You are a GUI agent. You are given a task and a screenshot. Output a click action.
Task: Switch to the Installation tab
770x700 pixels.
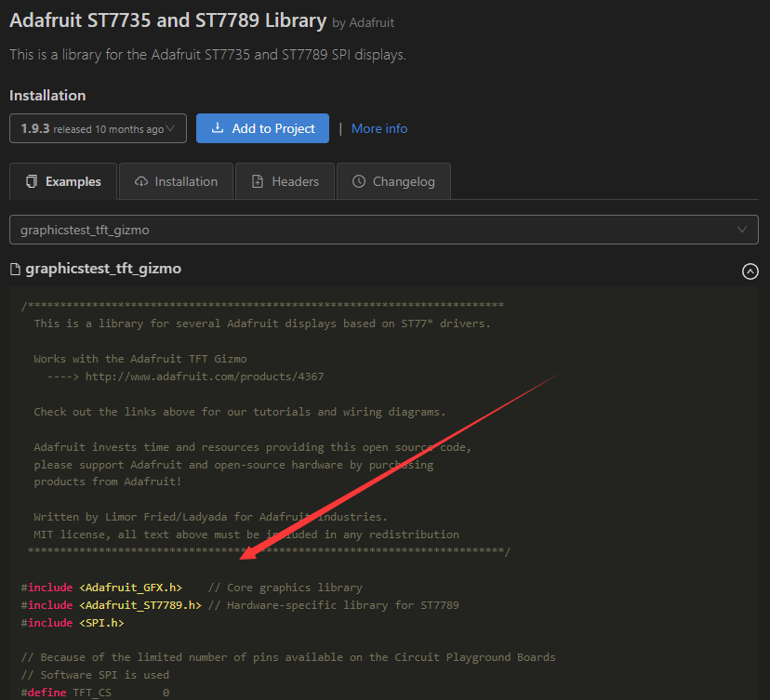click(x=177, y=181)
